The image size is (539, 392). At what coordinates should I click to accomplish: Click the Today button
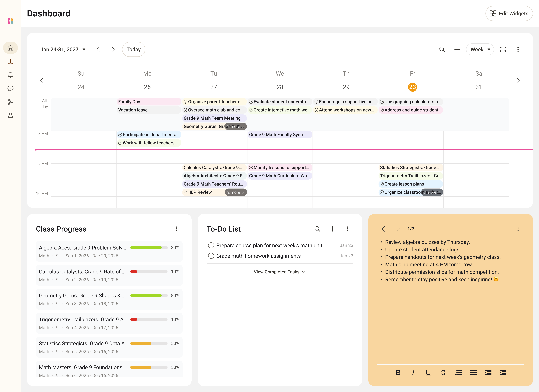point(134,49)
